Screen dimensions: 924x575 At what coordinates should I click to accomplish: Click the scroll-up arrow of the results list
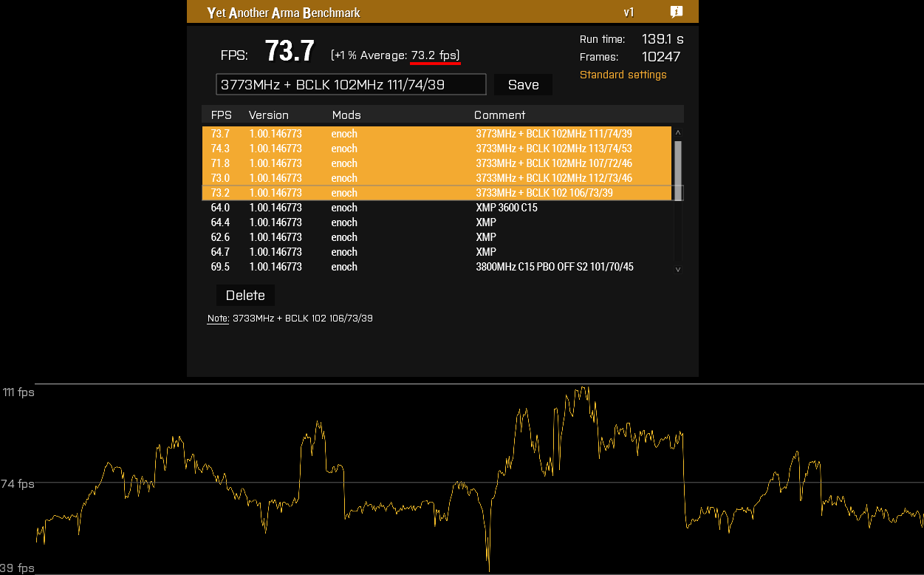click(678, 133)
